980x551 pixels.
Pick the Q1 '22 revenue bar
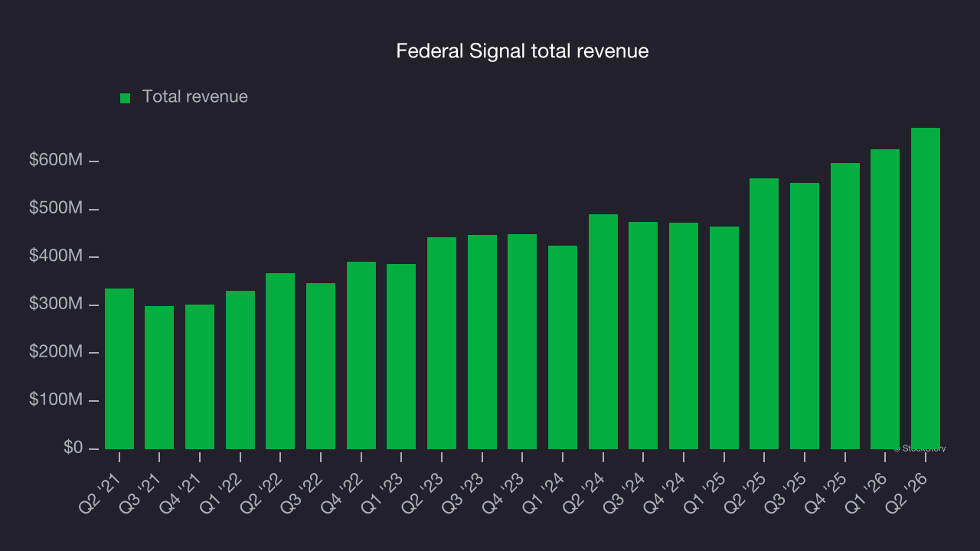coord(240,370)
